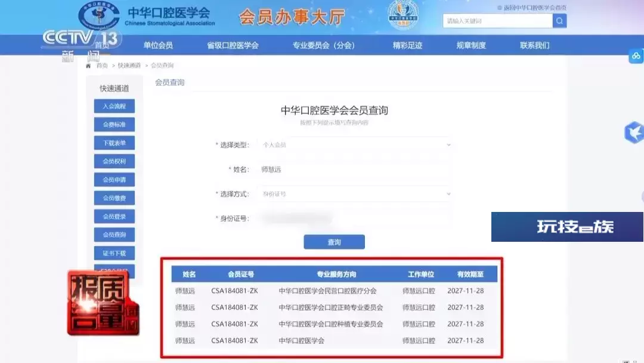Click 师慧远口腔 in the 民营口腔医疗分会 row
This screenshot has height=363, width=644.
(x=419, y=291)
